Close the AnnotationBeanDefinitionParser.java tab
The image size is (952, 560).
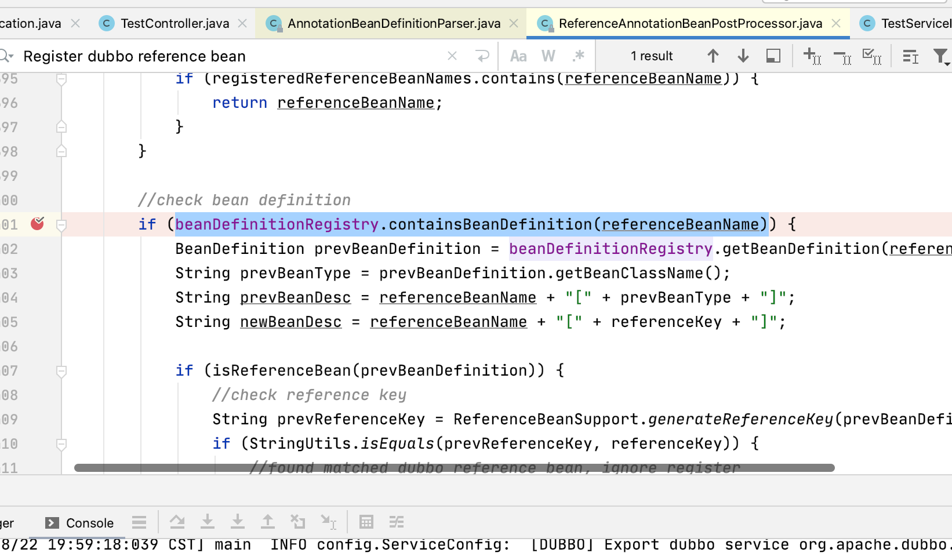(x=514, y=23)
